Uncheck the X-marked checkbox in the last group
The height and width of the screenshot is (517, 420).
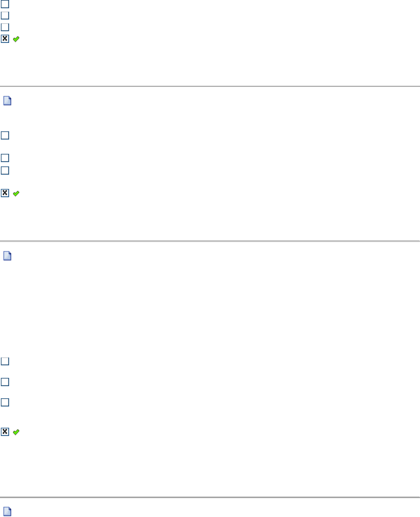point(5,432)
